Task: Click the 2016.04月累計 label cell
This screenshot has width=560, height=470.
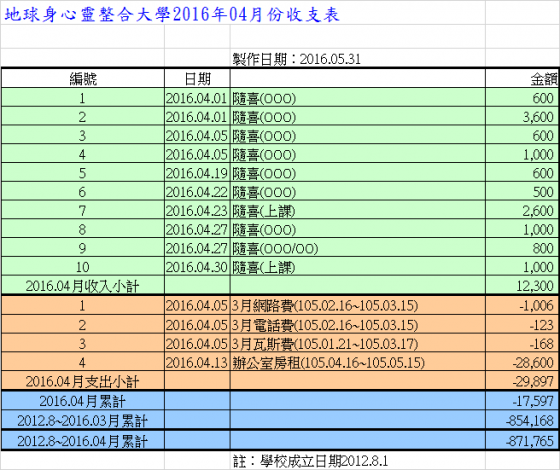Action: pos(83,401)
